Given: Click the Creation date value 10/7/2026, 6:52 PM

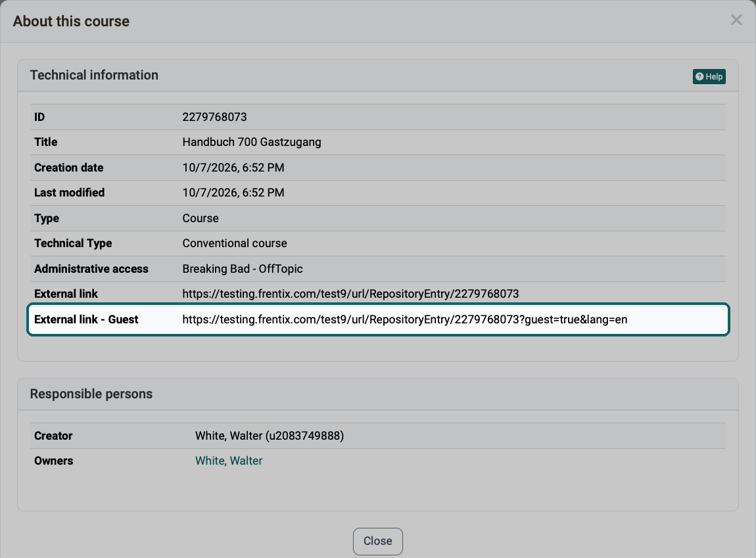Looking at the screenshot, I should pyautogui.click(x=233, y=168).
